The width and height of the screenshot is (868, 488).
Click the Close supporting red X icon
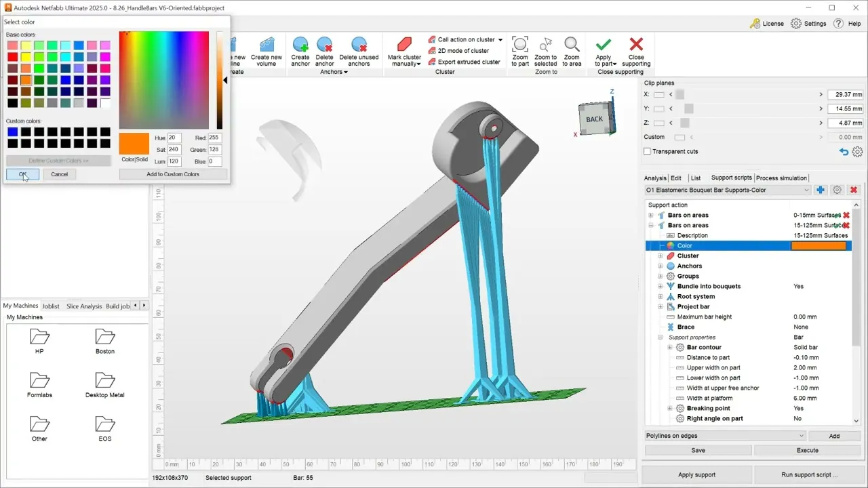coord(636,45)
